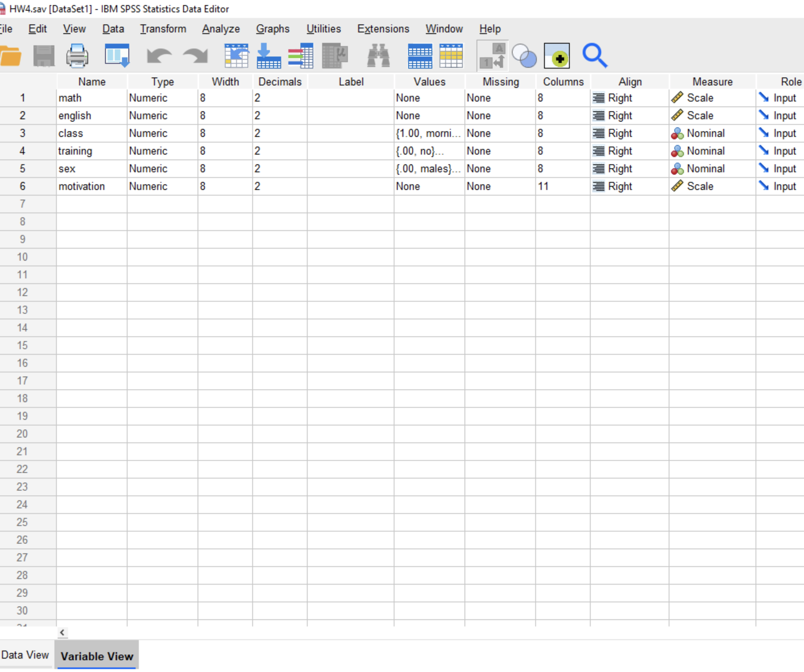The width and height of the screenshot is (804, 672).
Task: Open a data file
Action: pyautogui.click(x=12, y=55)
